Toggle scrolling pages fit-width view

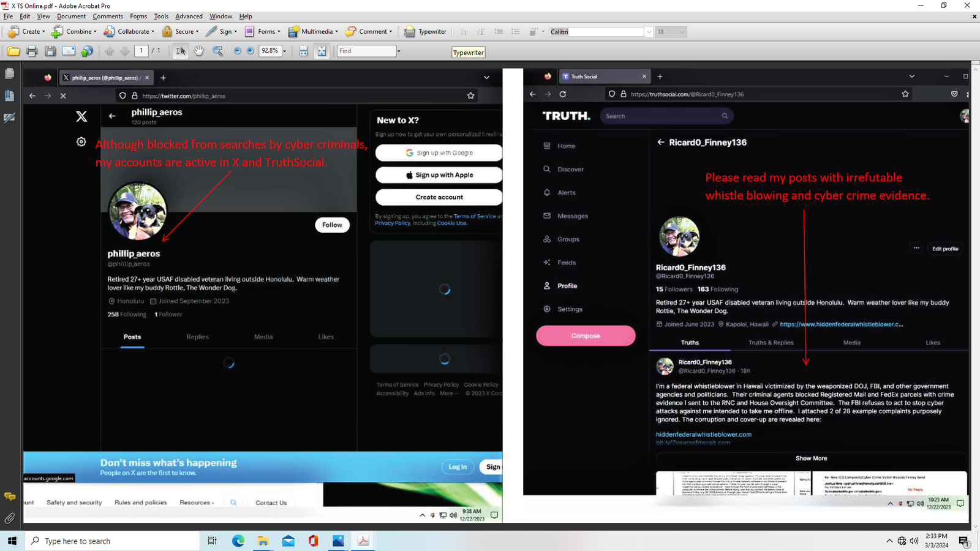pos(303,51)
